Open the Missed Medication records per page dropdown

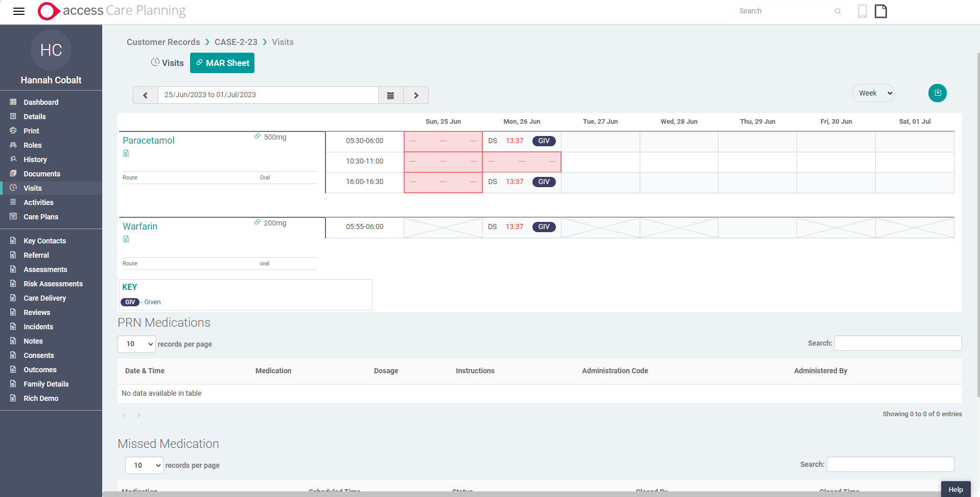144,465
